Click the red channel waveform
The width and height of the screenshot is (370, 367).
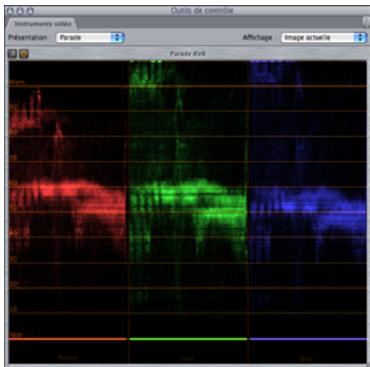[68, 200]
